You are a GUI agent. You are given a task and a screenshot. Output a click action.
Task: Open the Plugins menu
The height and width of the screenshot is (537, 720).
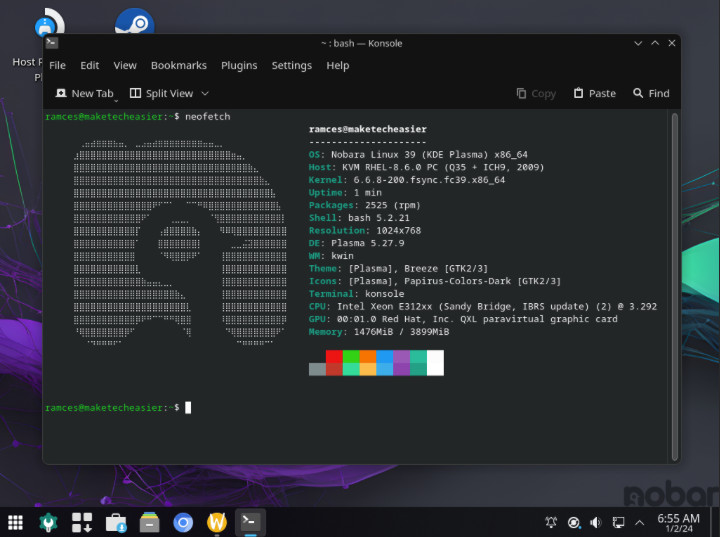239,65
